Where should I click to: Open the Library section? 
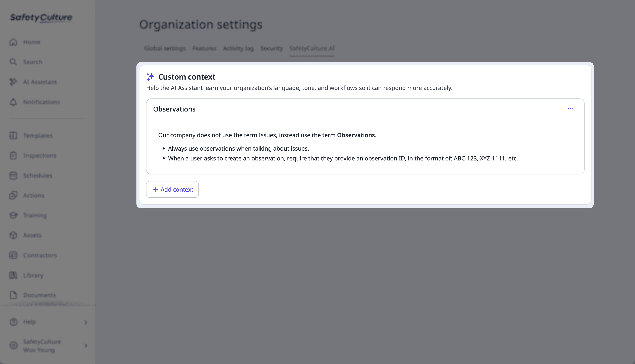(33, 275)
